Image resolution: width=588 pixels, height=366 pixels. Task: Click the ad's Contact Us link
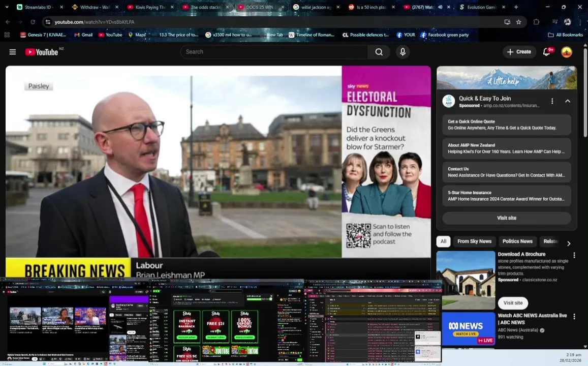pos(507,172)
